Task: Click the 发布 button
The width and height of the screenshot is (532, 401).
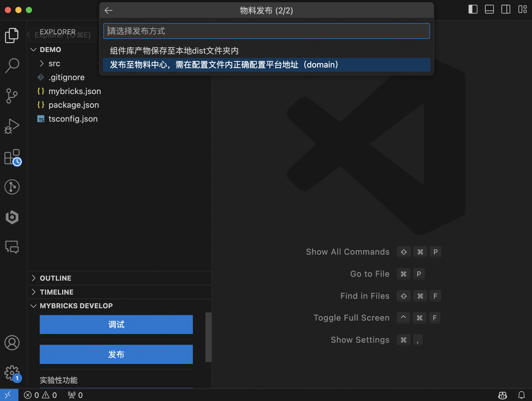Action: coord(116,354)
